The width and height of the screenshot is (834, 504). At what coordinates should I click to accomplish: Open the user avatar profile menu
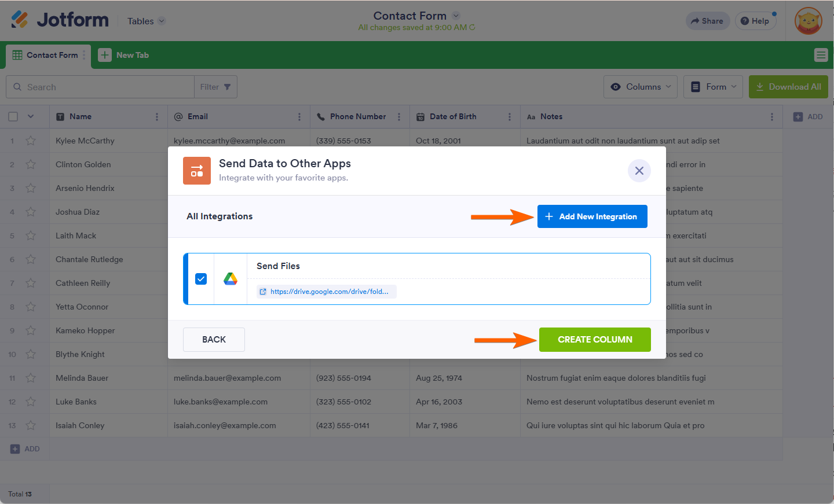pyautogui.click(x=808, y=21)
